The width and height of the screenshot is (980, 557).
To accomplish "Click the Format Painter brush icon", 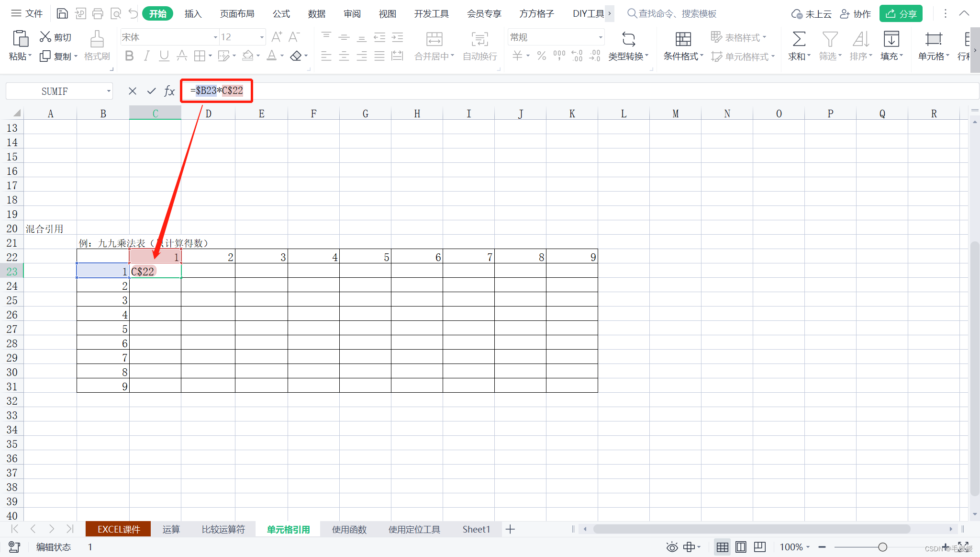I will [97, 39].
